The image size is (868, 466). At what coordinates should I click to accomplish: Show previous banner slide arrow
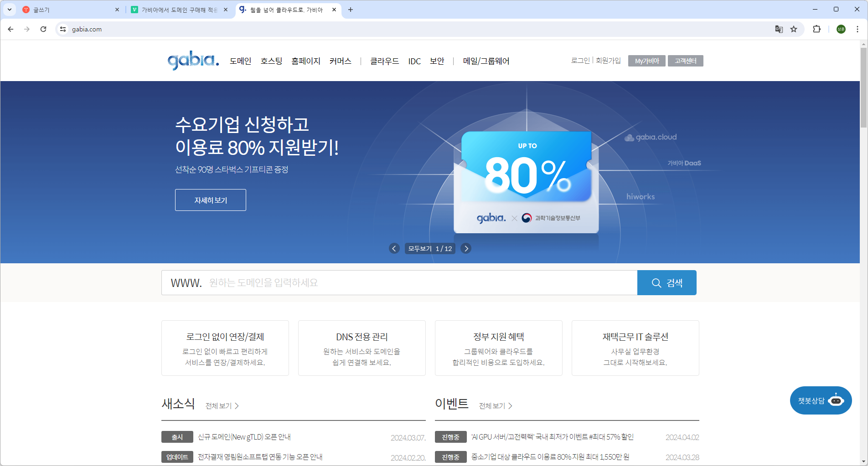tap(394, 248)
